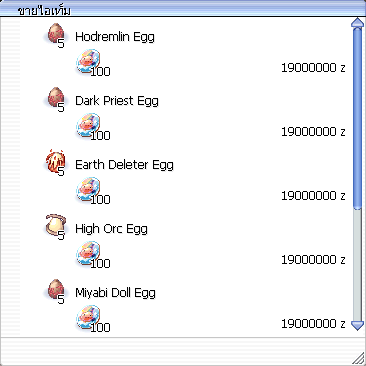The image size is (366, 366).
Task: Click the scrollbar down arrow
Action: tap(358, 325)
